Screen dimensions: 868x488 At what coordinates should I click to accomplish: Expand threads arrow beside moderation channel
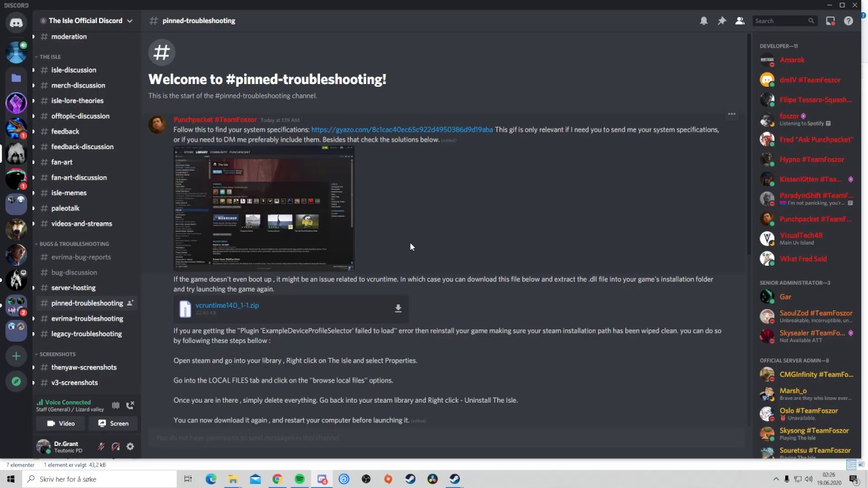coord(34,37)
